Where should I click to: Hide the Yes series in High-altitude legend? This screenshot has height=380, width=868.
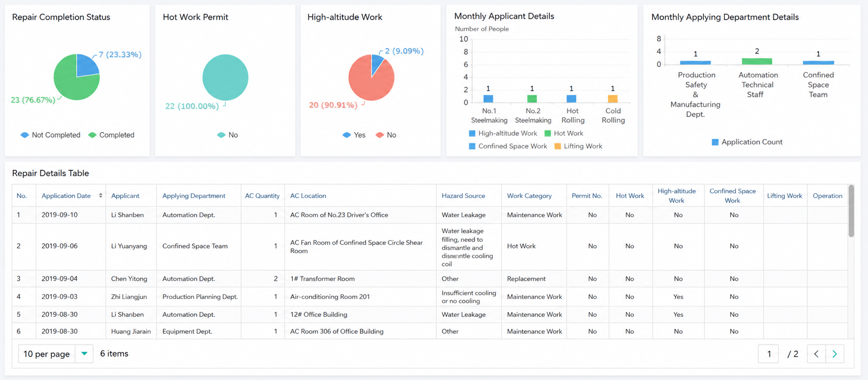point(354,135)
